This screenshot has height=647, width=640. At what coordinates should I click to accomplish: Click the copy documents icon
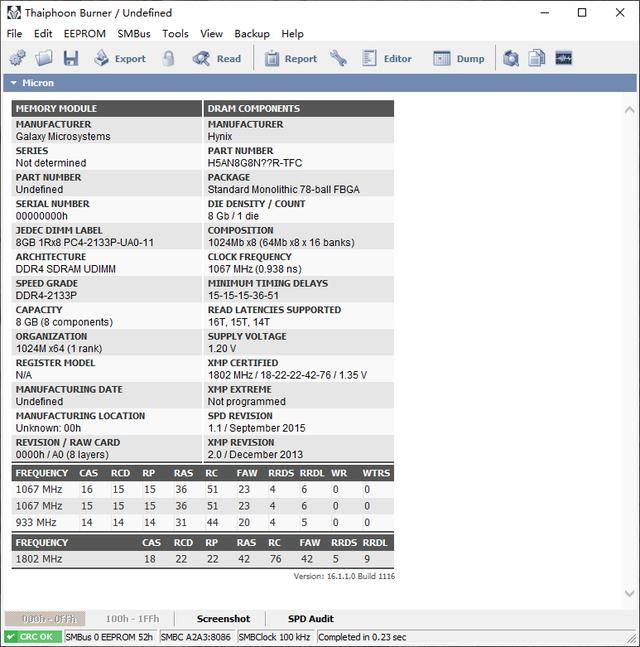coord(537,58)
